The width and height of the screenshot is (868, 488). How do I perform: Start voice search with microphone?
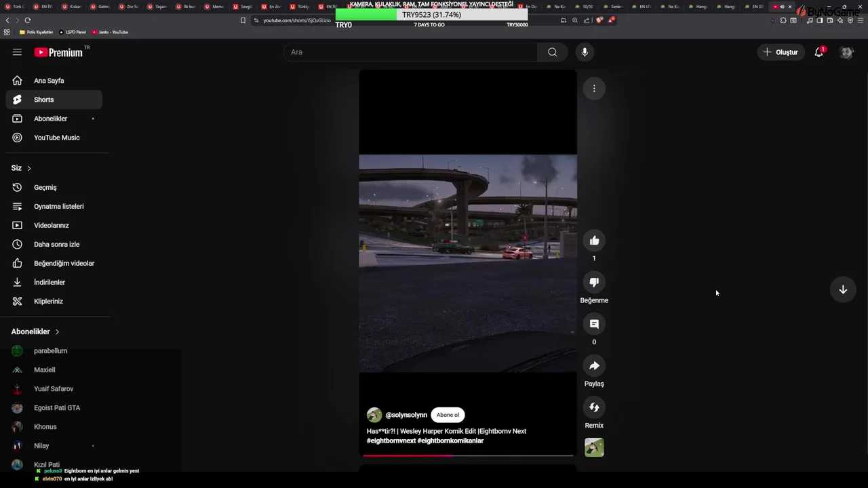(585, 52)
